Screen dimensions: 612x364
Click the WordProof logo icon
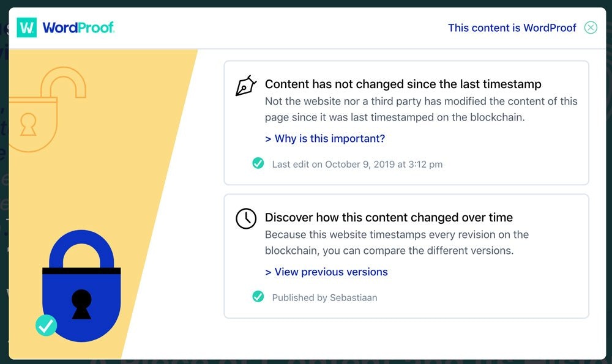coord(26,28)
